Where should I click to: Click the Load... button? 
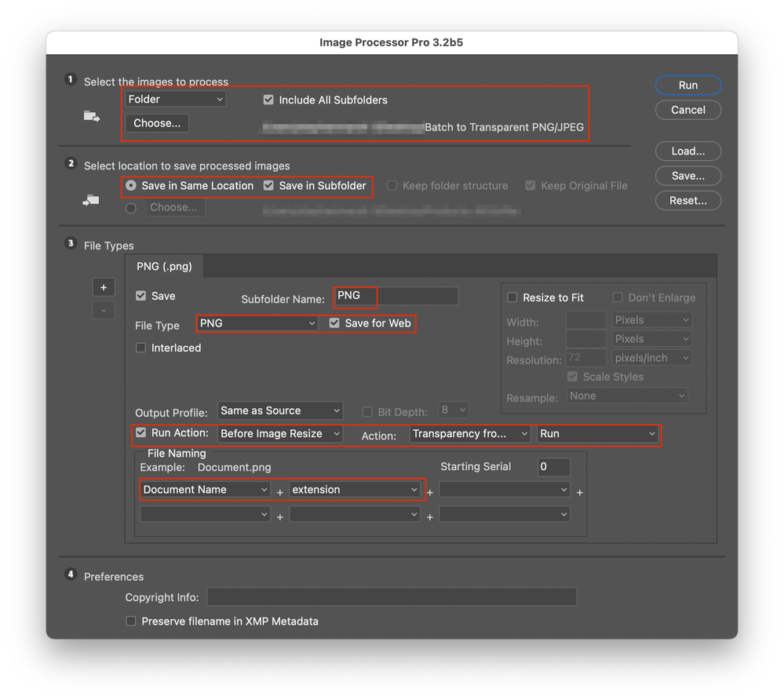click(x=688, y=151)
